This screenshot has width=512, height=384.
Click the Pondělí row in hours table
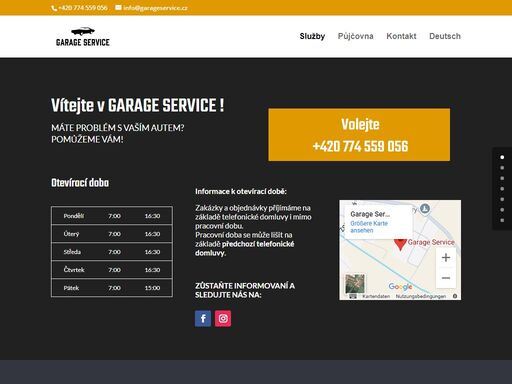tap(112, 216)
